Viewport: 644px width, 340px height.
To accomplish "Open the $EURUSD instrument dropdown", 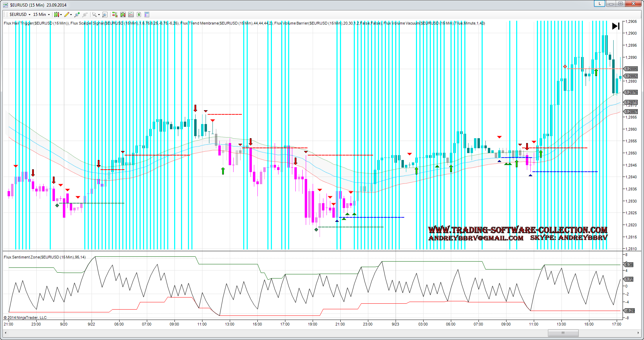I will pyautogui.click(x=20, y=15).
